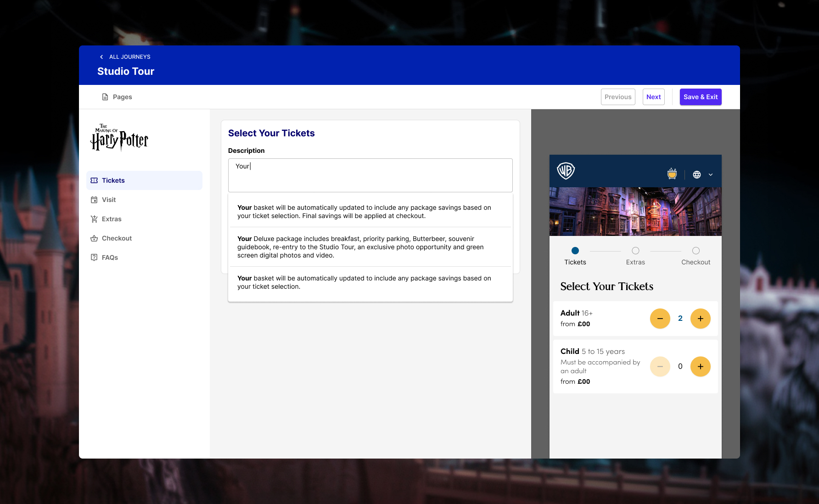
Task: Expand the language dropdown chevron
Action: 711,175
